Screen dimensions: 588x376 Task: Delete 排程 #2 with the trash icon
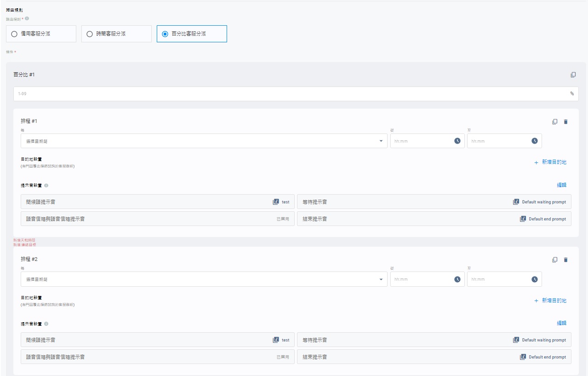pyautogui.click(x=565, y=260)
